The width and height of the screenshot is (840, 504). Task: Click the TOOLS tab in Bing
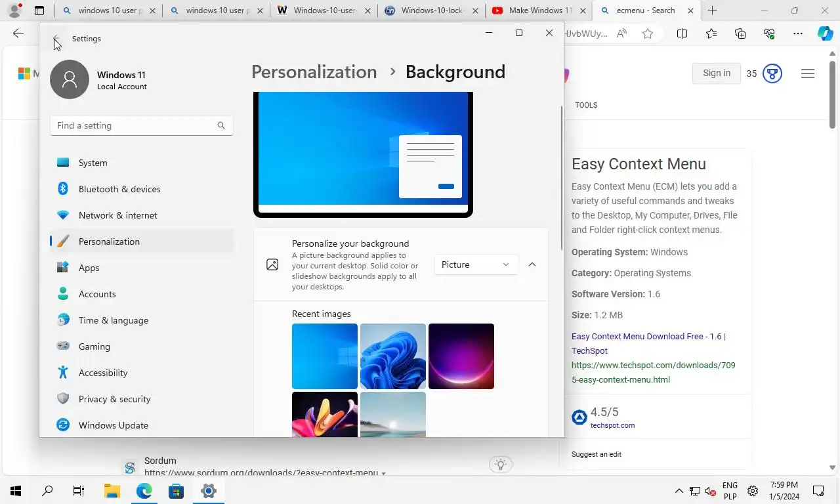coord(586,105)
